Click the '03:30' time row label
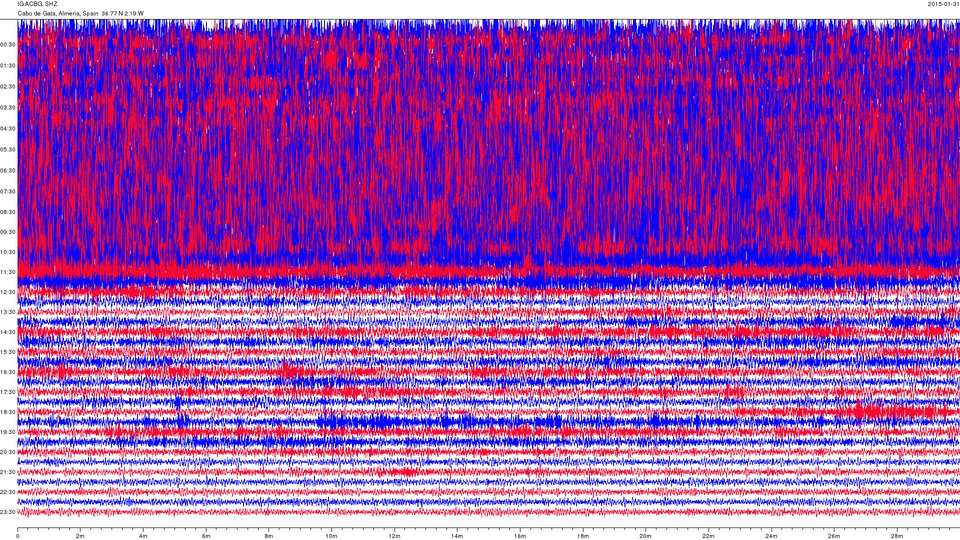This screenshot has width=960, height=540. coord(8,107)
